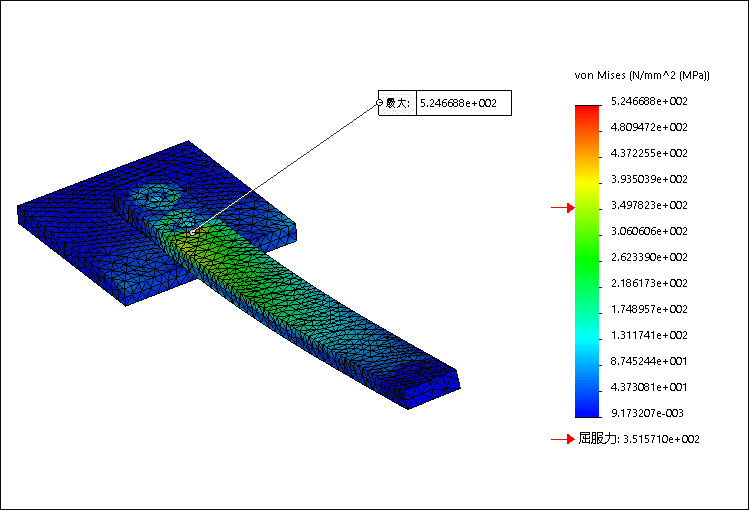Screen dimensions: 749x510
Task: Click the legend value 3.935039e+002
Action: pyautogui.click(x=649, y=179)
